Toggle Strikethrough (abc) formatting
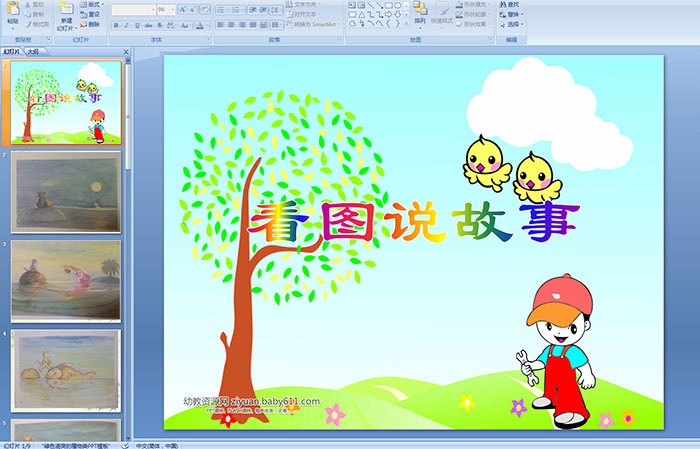Screen dimensions: 700x449 [148, 25]
